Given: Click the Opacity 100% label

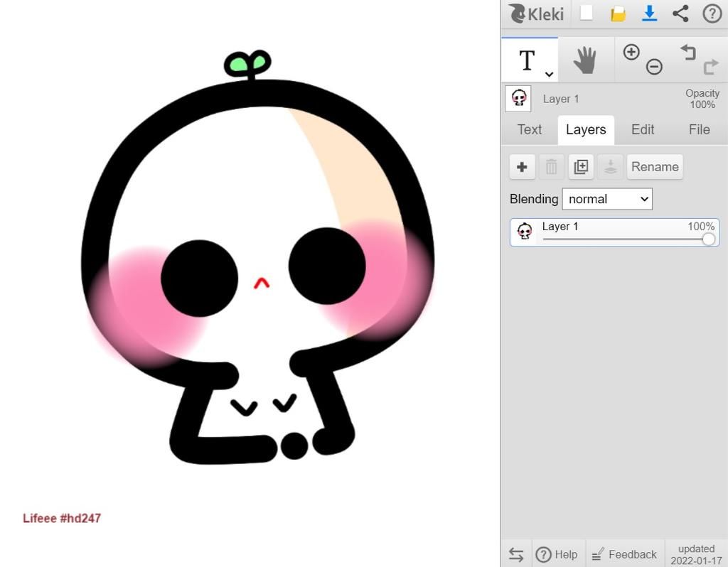Looking at the screenshot, I should click(x=702, y=99).
